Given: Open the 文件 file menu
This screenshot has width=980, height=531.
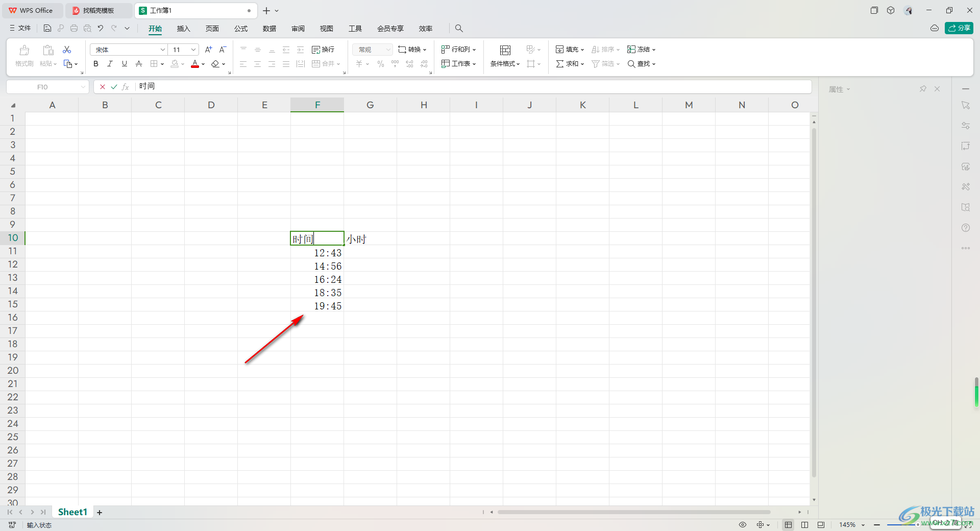Looking at the screenshot, I should 20,28.
